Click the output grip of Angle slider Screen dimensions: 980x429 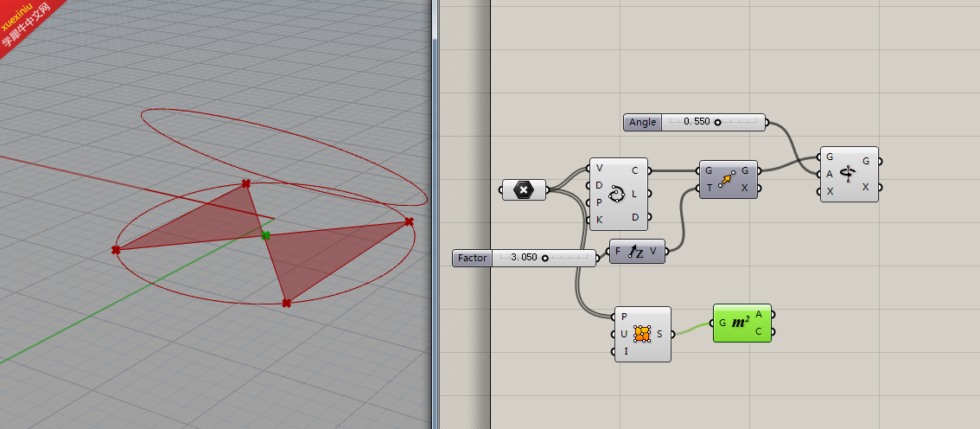coord(767,122)
